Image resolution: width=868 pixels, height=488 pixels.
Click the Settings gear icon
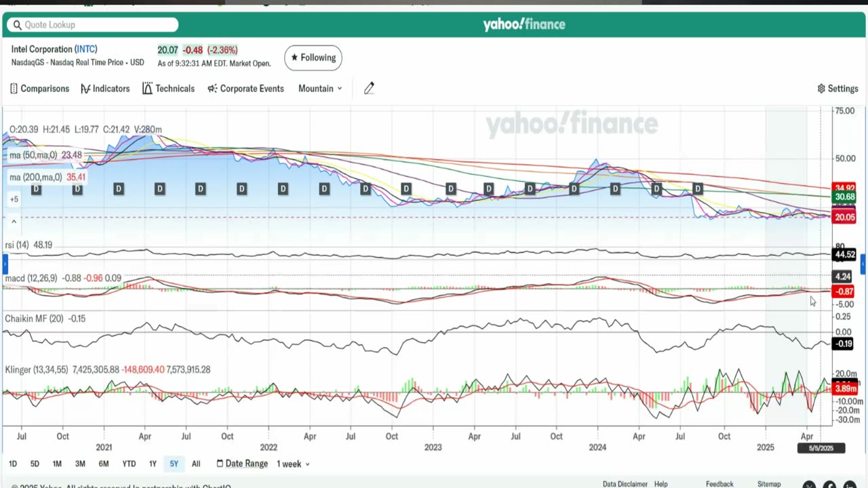pos(821,89)
